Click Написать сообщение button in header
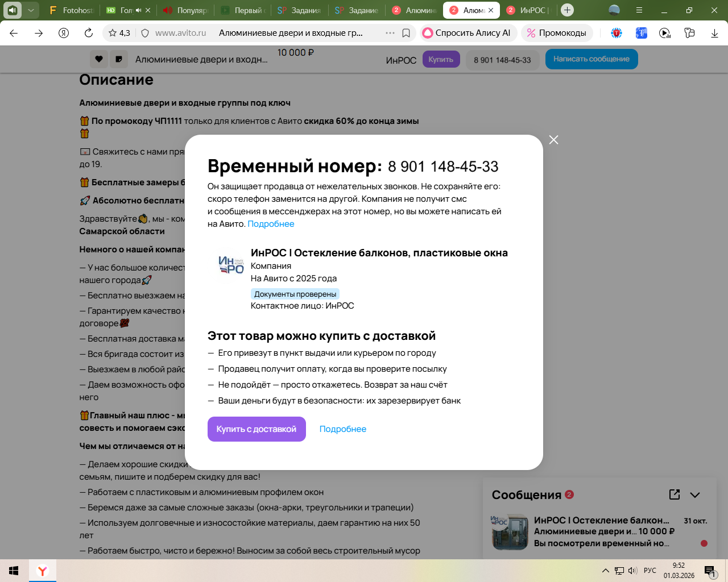 (591, 59)
